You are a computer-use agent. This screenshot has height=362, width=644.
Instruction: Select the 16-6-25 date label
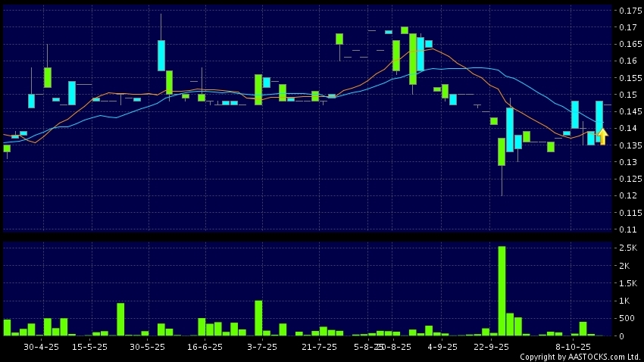coord(205,346)
